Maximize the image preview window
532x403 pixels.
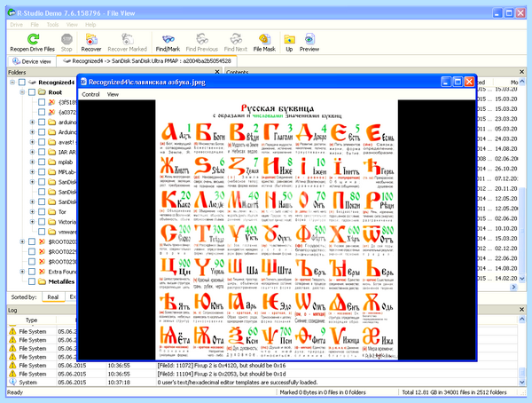point(458,82)
